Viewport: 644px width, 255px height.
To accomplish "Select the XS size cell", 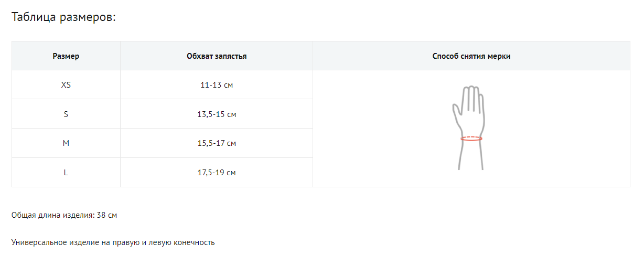I will click(x=66, y=84).
